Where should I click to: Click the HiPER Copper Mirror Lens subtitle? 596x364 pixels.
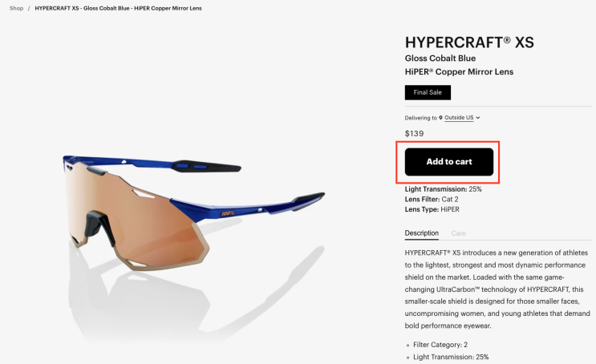pyautogui.click(x=459, y=72)
